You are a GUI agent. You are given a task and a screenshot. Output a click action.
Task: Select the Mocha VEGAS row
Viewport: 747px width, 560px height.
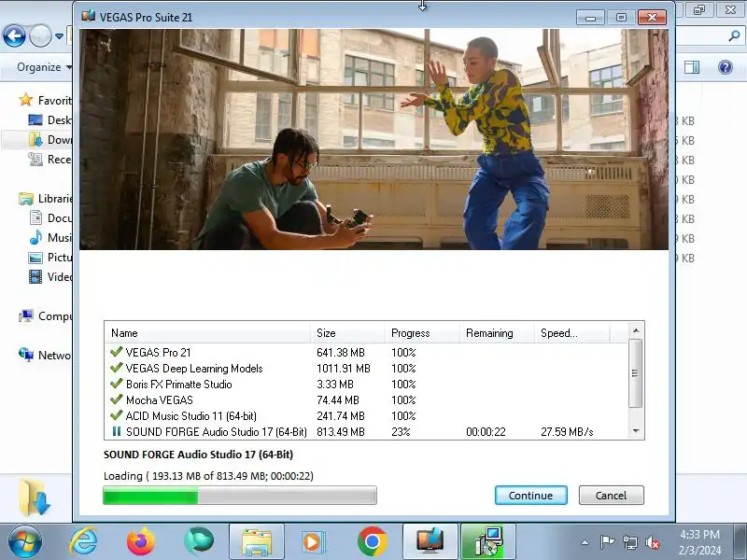pos(366,400)
